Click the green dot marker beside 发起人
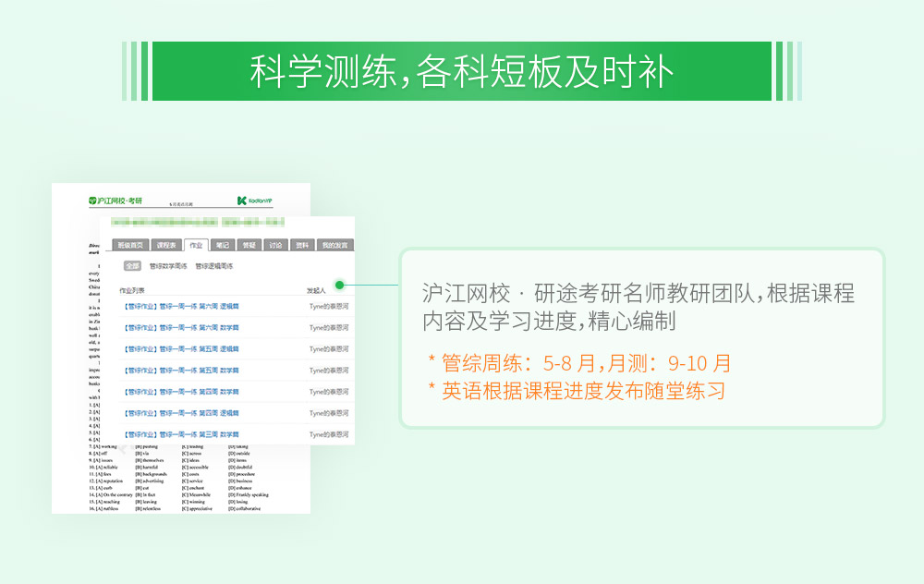Screen dimensions: 924x584 341,286
